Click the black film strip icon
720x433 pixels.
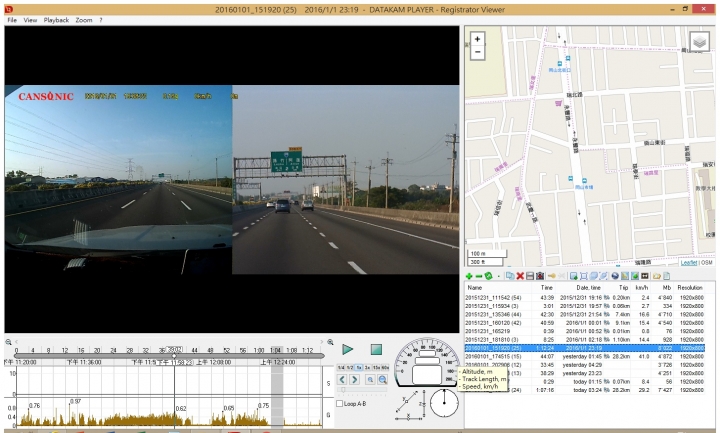coord(645,276)
